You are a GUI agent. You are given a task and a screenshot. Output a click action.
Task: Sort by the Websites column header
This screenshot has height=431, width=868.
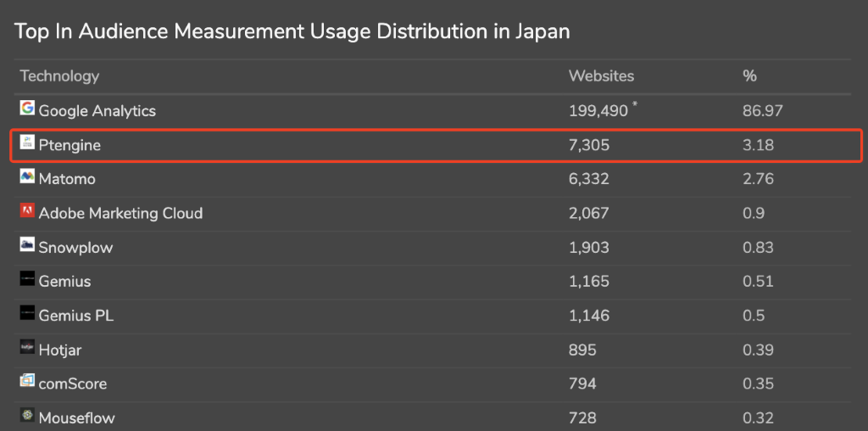point(601,76)
